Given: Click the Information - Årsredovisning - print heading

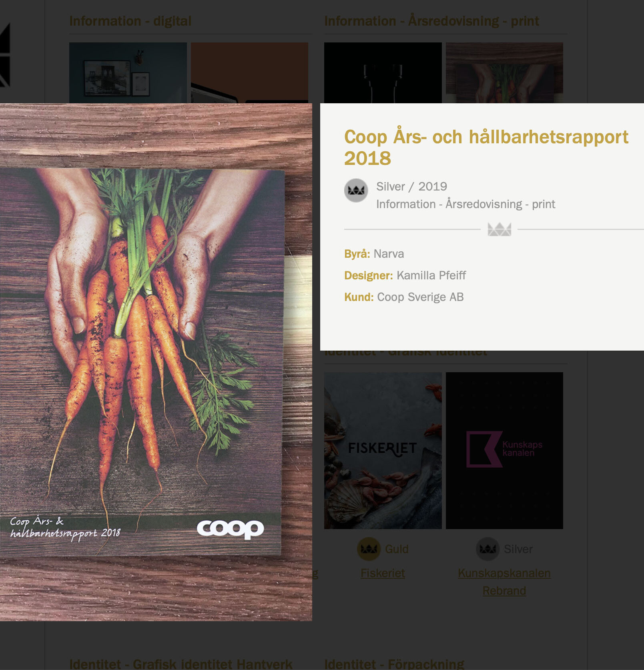Looking at the screenshot, I should (431, 21).
